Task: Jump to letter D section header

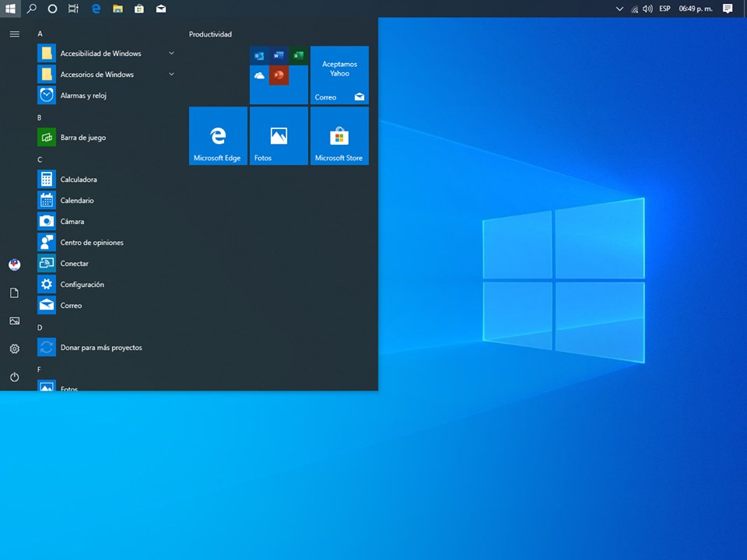Action: click(x=40, y=327)
